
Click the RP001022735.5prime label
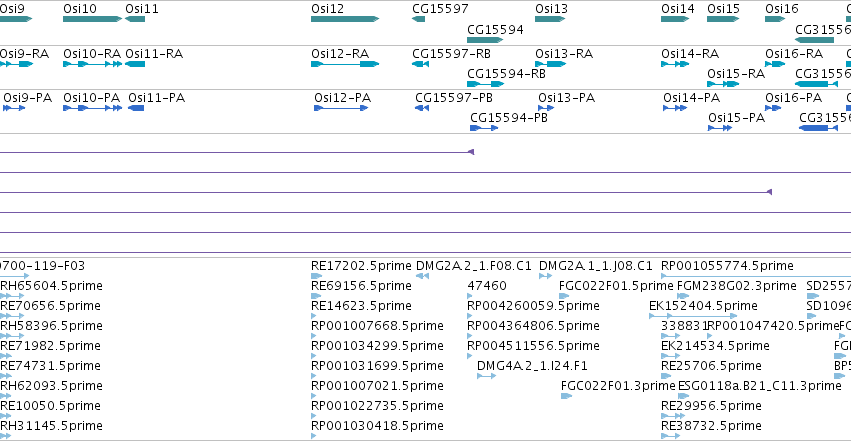pos(377,406)
